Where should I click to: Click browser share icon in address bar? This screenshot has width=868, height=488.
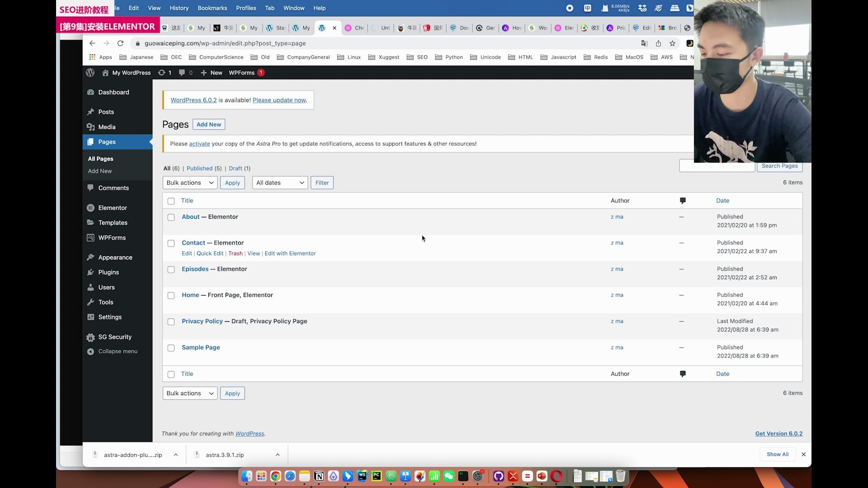click(658, 43)
